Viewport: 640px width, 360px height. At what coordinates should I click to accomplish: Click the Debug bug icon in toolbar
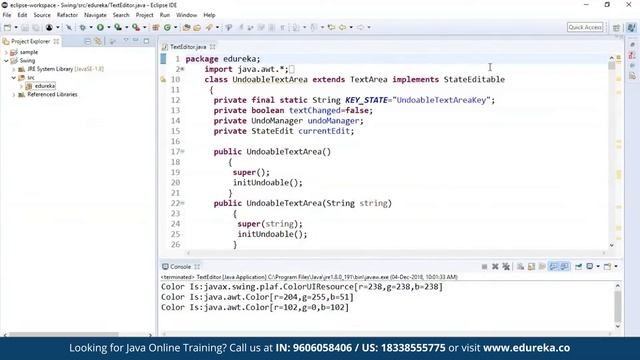(x=82, y=27)
